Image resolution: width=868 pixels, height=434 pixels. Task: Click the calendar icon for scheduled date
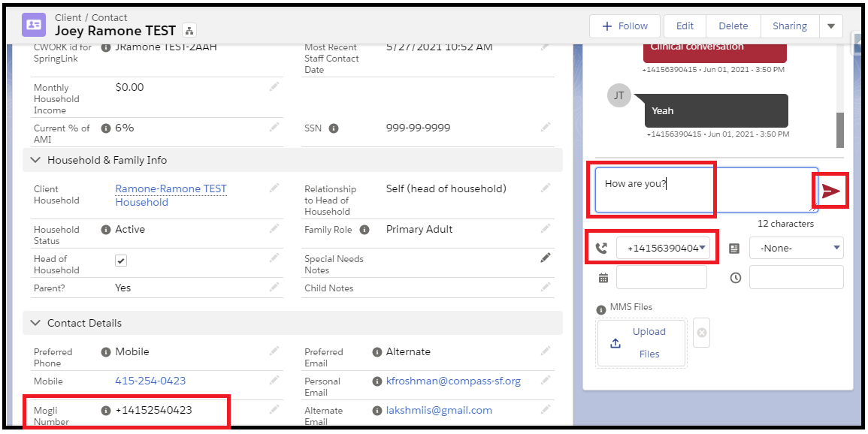coord(603,278)
